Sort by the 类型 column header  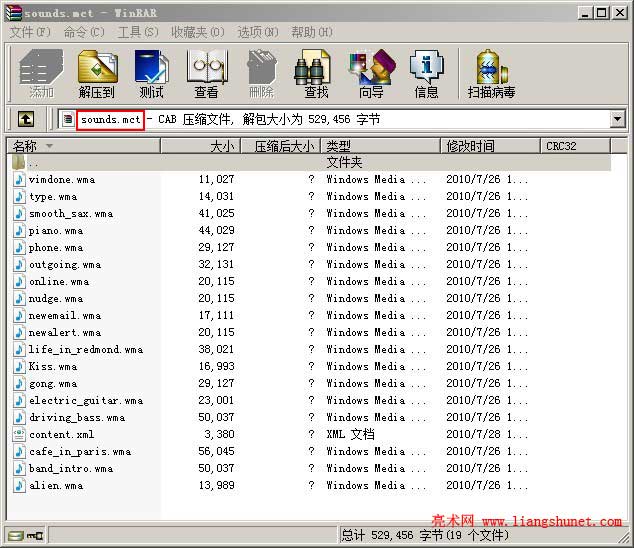coord(380,146)
